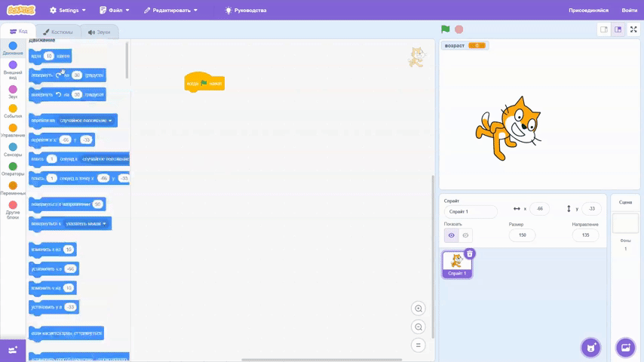This screenshot has width=644, height=362.
Task: Open the Settings menu
Action: (x=68, y=11)
